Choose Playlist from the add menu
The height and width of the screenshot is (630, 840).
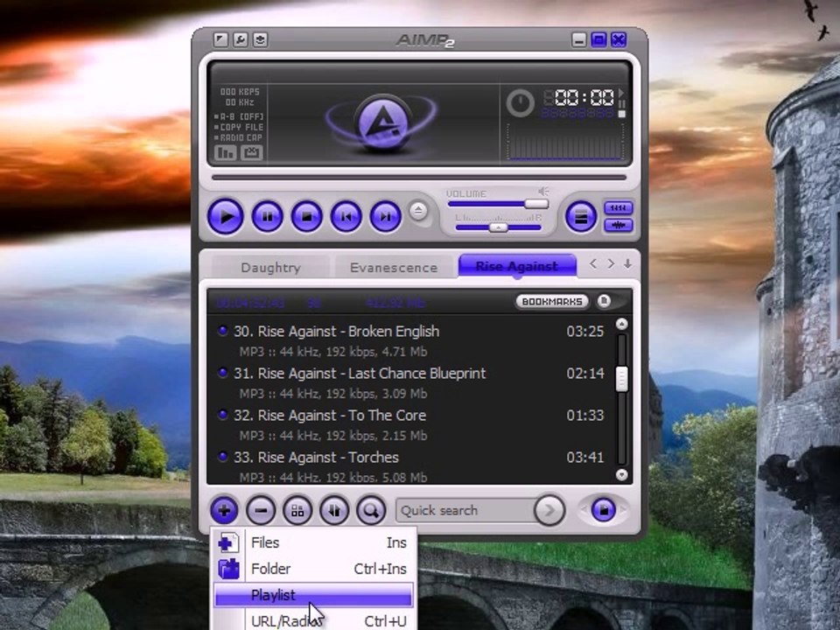pos(313,595)
